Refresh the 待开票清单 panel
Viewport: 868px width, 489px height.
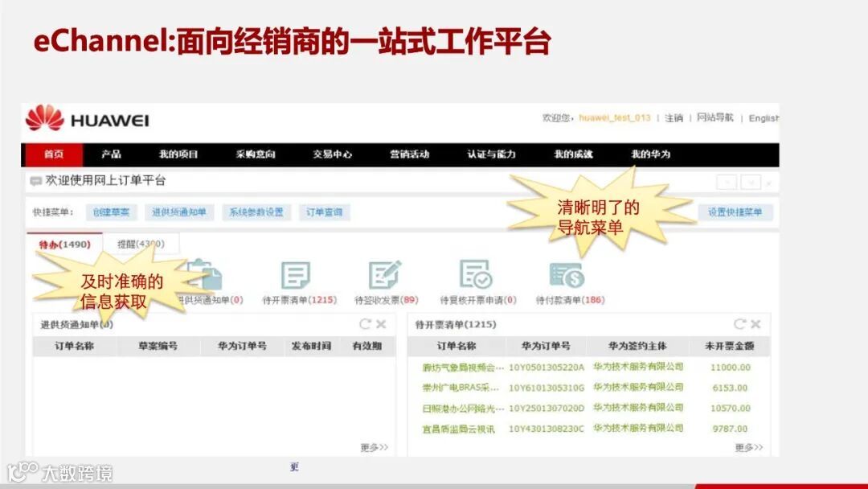[x=739, y=324]
